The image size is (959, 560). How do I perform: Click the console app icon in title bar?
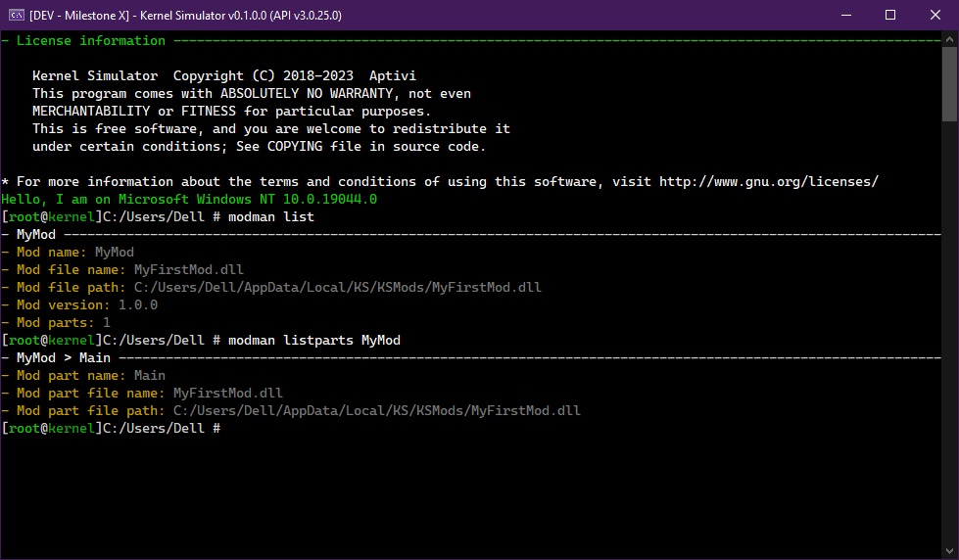tap(17, 15)
